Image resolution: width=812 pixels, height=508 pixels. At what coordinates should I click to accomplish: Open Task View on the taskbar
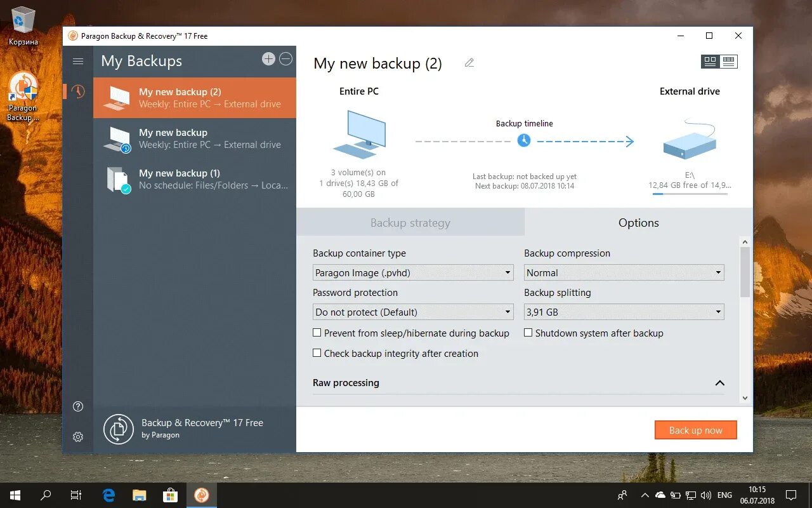(x=76, y=495)
